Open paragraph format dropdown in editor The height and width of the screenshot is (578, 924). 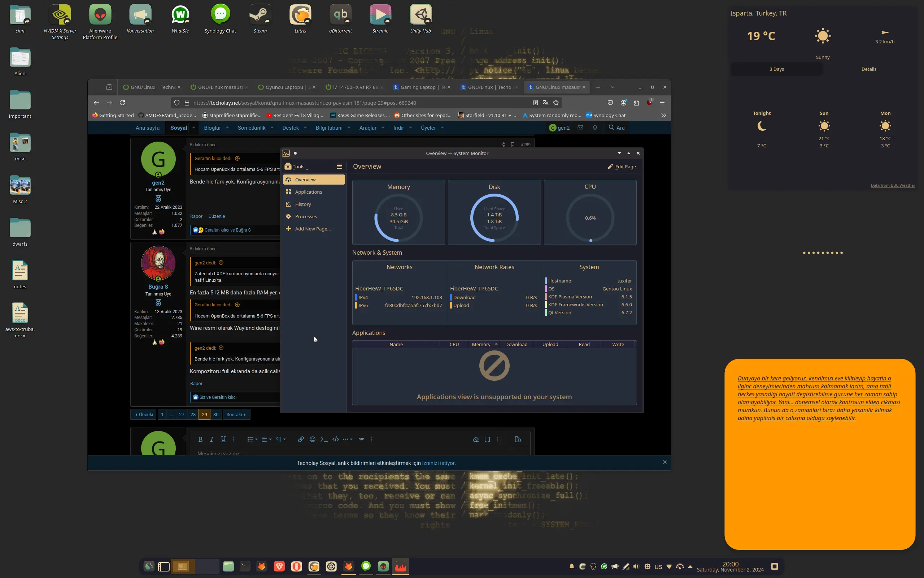coord(281,439)
